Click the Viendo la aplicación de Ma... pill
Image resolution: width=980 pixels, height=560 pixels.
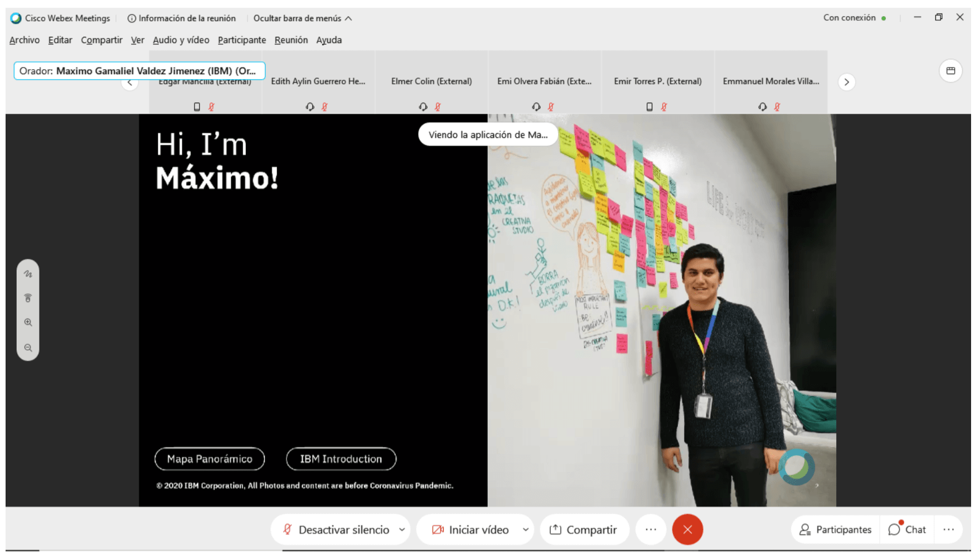[x=488, y=134]
